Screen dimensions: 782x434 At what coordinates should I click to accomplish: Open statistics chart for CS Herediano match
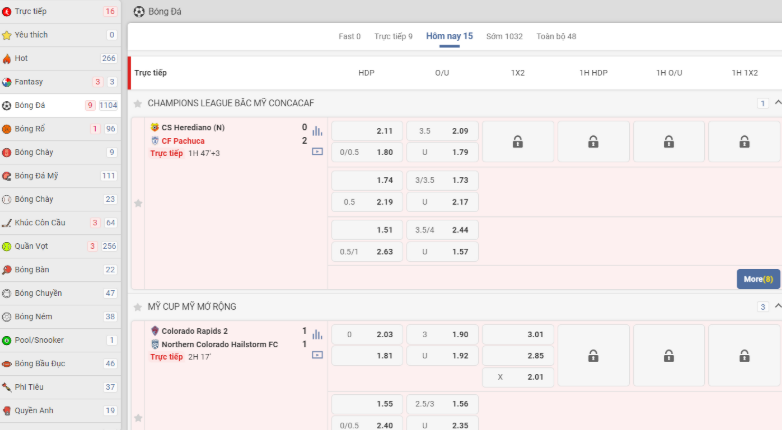317,131
